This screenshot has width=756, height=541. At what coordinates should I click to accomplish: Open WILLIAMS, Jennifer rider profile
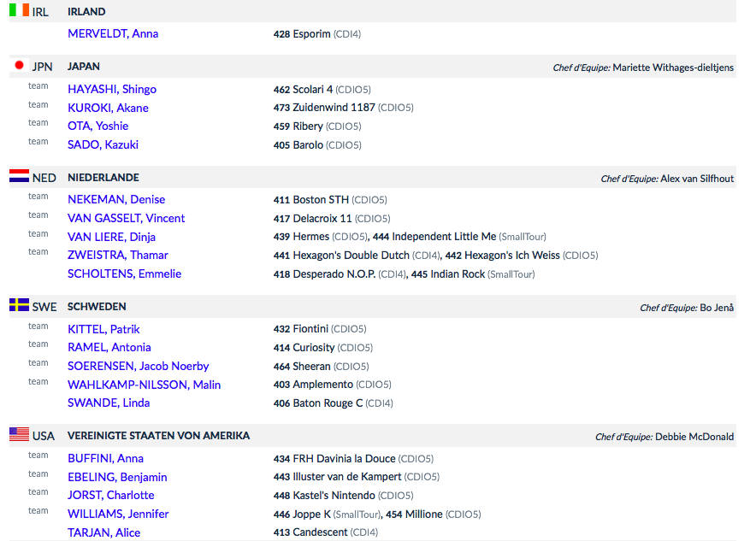118,514
